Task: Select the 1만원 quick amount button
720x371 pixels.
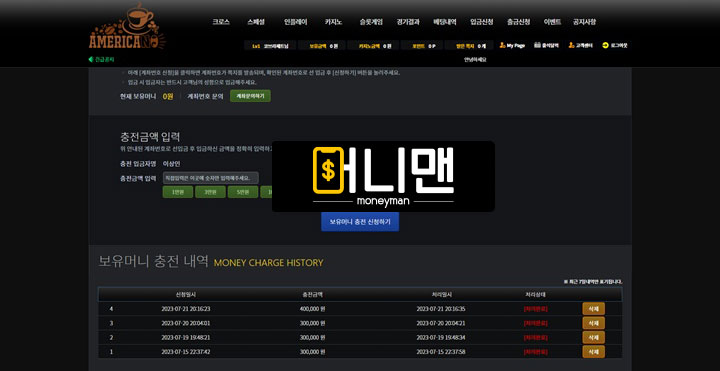Action: (x=178, y=192)
